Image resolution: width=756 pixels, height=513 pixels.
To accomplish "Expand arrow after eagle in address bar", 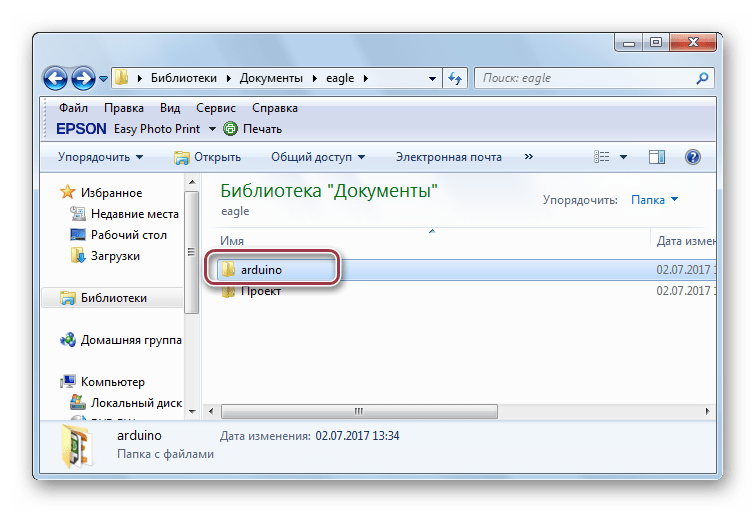I will (366, 78).
